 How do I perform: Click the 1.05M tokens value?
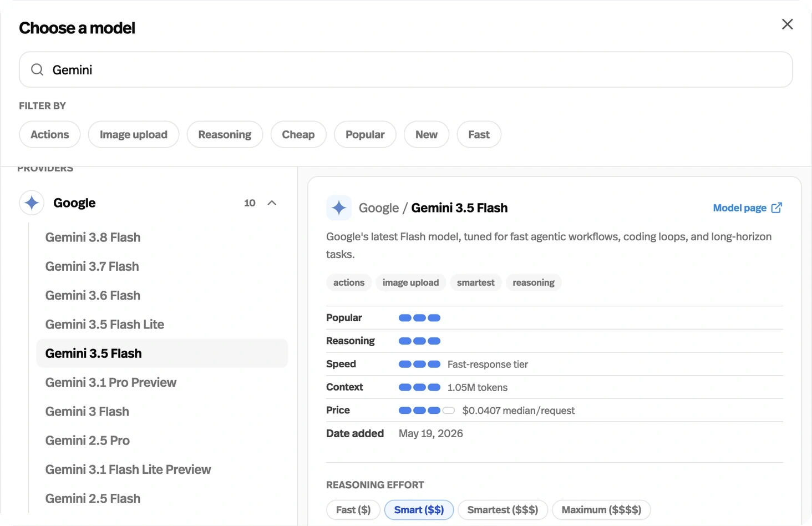(478, 387)
